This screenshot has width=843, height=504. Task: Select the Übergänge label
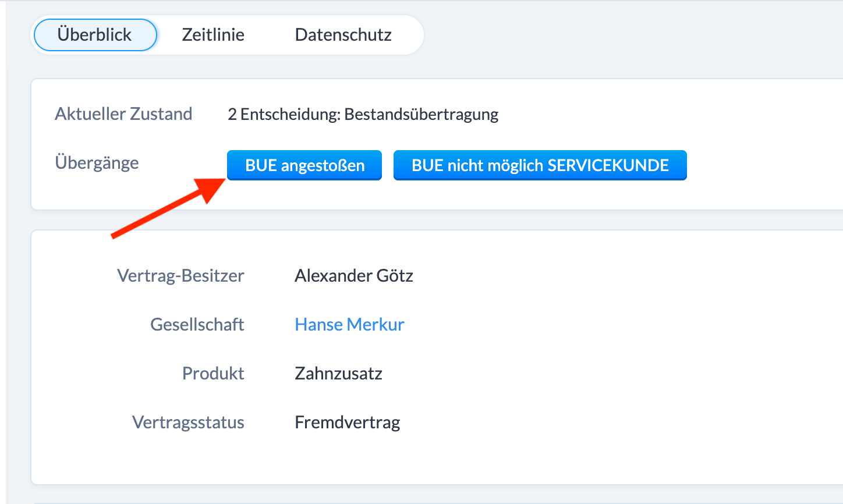tap(97, 163)
